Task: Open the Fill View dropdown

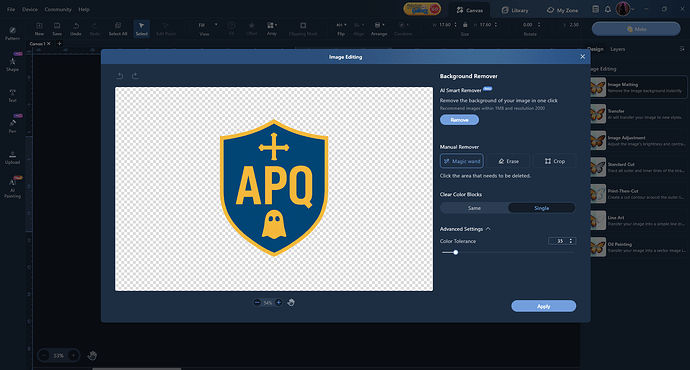Action: [207, 25]
